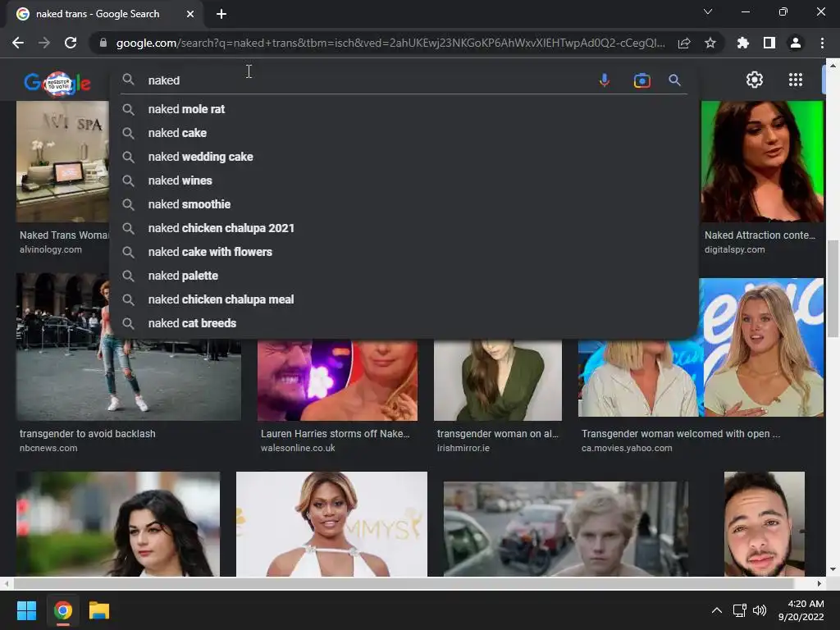Close the Google Search tab
The width and height of the screenshot is (840, 630).
(x=190, y=14)
